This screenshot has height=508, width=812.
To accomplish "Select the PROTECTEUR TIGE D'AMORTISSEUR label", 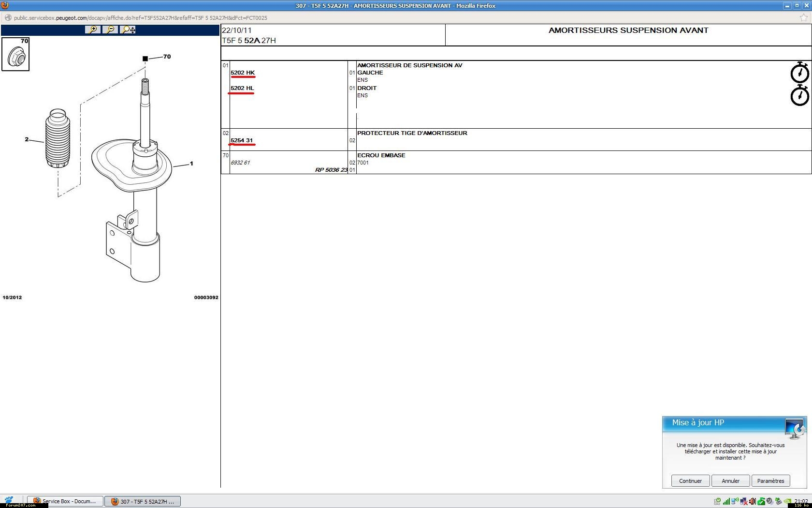I will click(412, 133).
